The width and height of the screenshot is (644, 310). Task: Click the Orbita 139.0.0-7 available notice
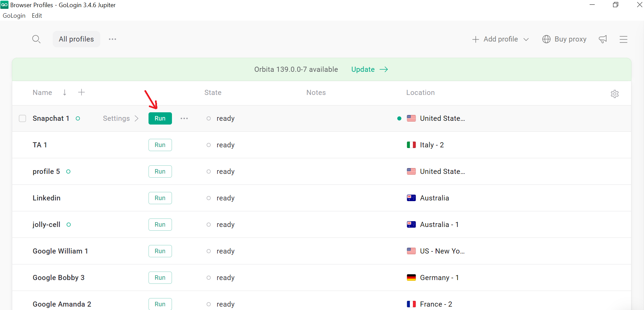296,69
